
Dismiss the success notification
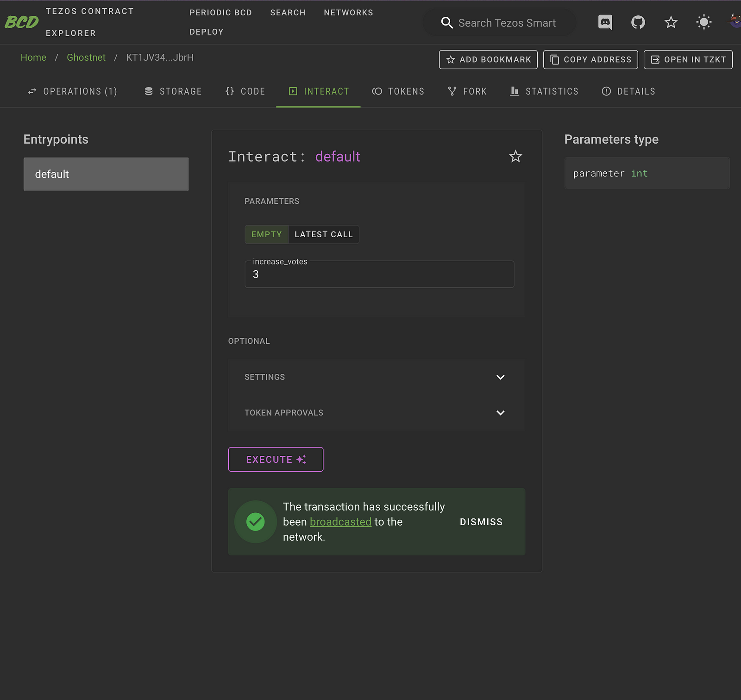pos(481,522)
